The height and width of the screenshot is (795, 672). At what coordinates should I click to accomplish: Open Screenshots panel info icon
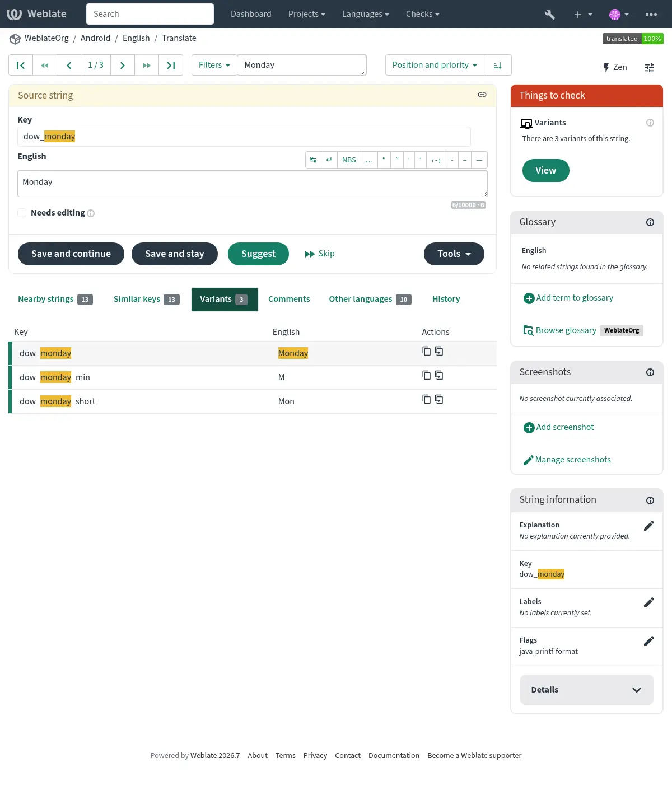tap(650, 372)
